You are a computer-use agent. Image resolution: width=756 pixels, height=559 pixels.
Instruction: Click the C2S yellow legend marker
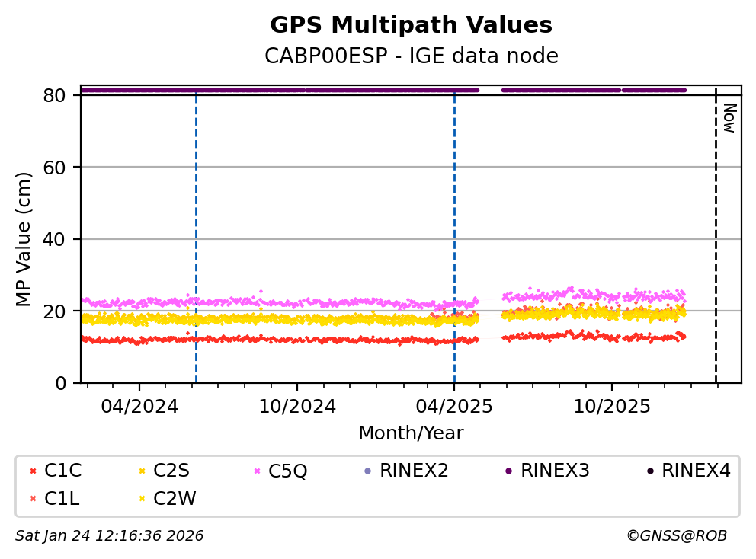click(x=142, y=471)
